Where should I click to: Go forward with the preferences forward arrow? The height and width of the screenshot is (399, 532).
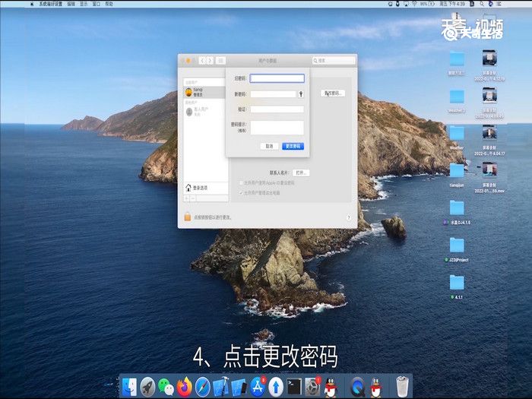210,60
